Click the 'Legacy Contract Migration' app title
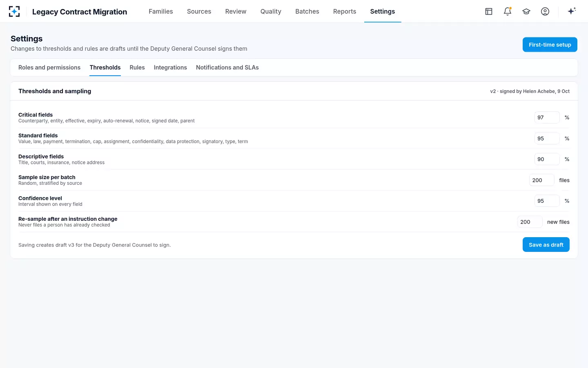Screen dimensions: 588x368 click(x=80, y=12)
